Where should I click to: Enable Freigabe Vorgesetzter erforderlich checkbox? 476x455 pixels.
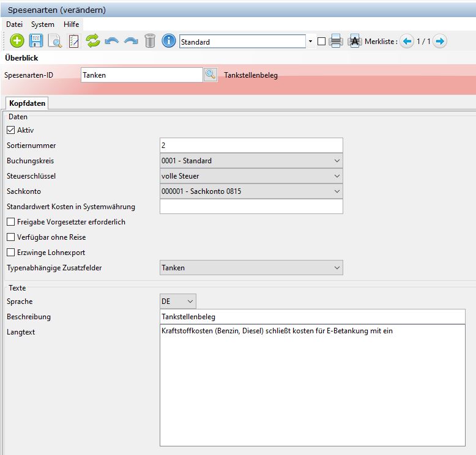pyautogui.click(x=11, y=222)
